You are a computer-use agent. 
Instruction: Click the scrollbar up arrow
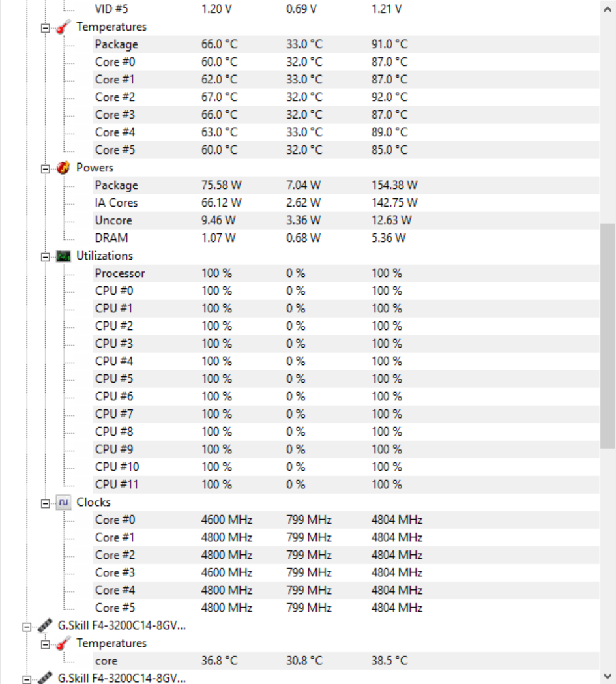(608, 10)
